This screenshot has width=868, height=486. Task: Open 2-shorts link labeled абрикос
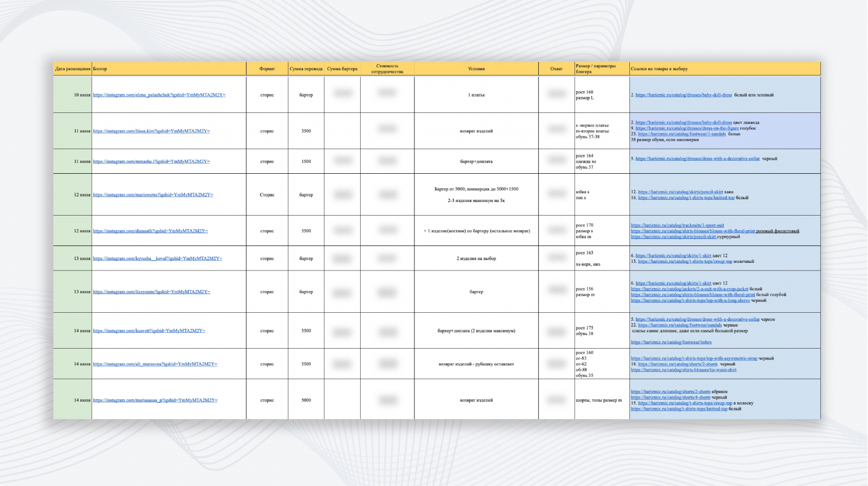[671, 392]
